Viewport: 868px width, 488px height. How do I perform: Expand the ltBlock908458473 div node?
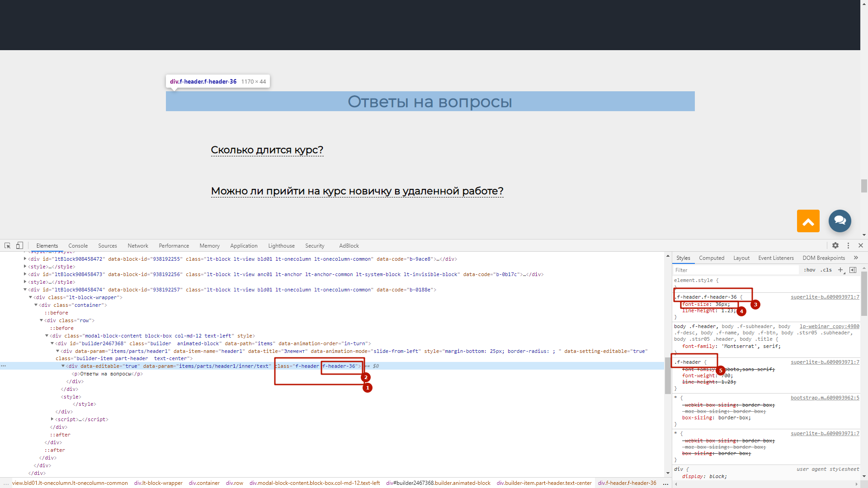point(25,274)
